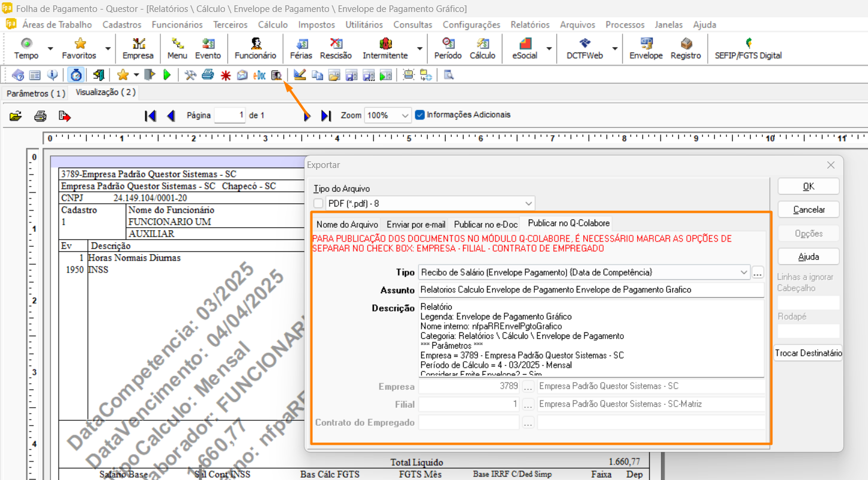Click the blue info balloon icon
This screenshot has height=480, width=868.
(53, 75)
